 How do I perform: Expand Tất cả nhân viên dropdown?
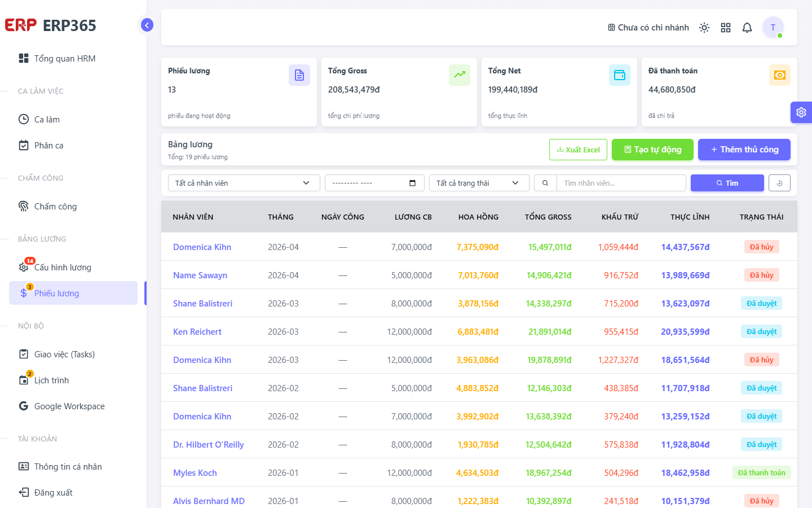tap(244, 183)
